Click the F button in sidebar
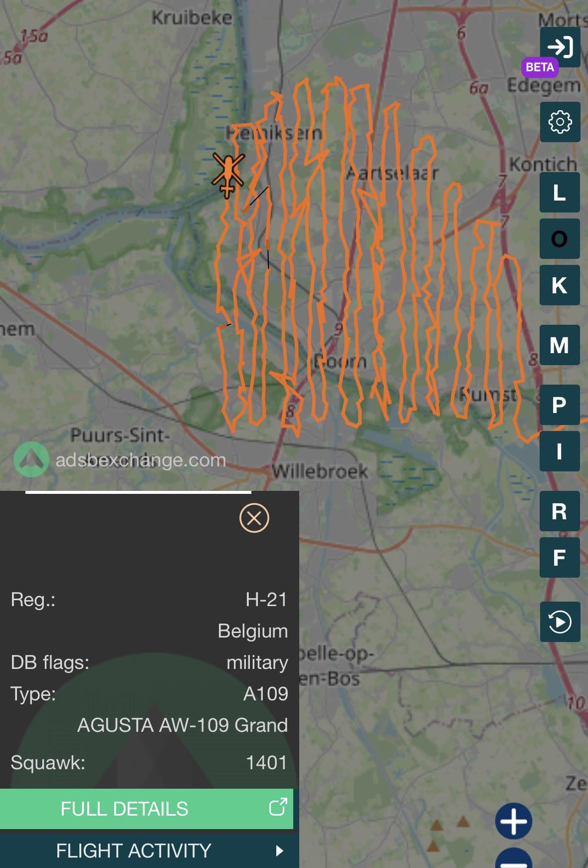 coord(560,557)
